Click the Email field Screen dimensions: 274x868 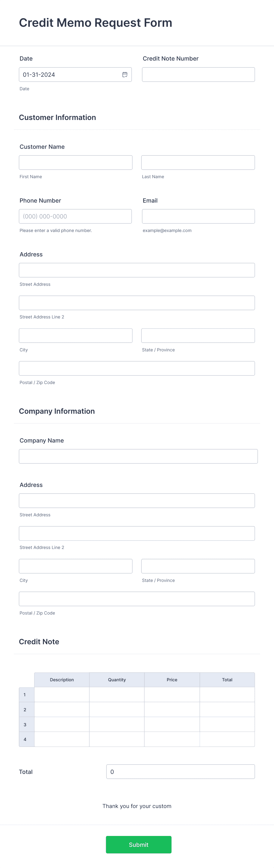click(x=198, y=216)
